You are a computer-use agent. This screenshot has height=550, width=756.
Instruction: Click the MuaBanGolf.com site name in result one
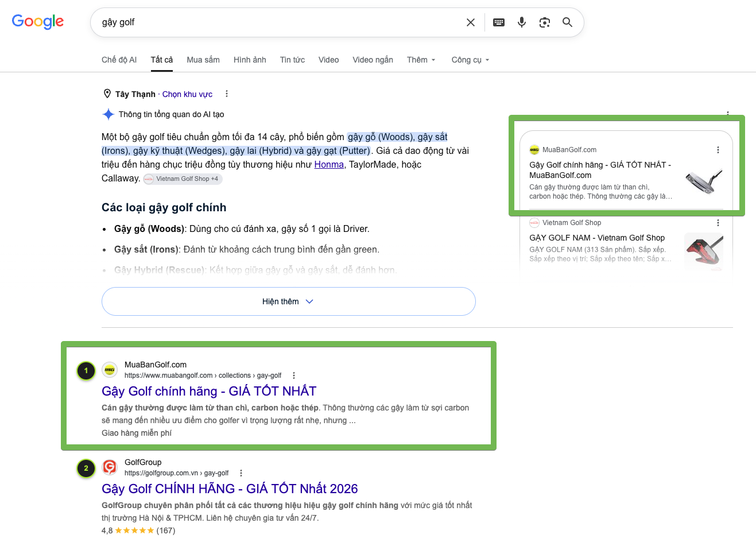click(156, 365)
